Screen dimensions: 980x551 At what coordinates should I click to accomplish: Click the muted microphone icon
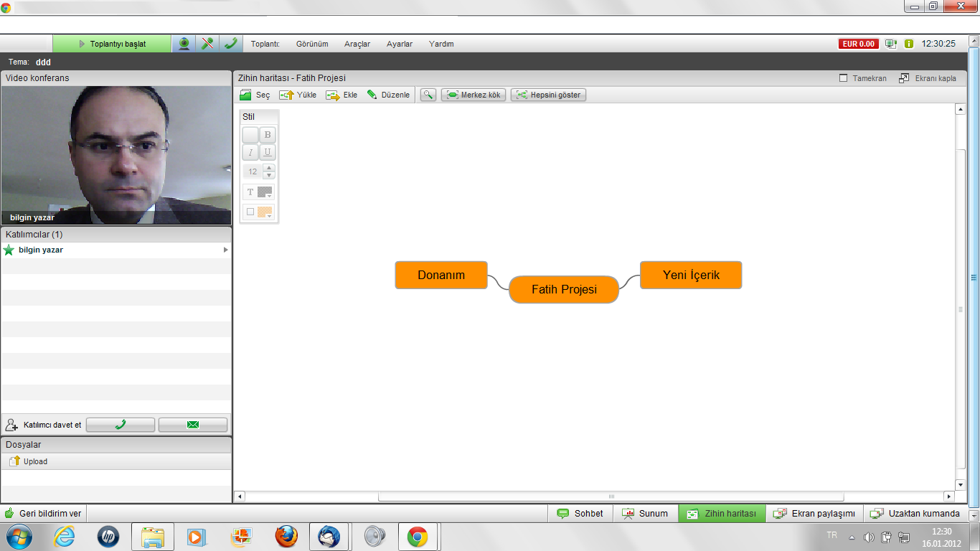pos(207,44)
